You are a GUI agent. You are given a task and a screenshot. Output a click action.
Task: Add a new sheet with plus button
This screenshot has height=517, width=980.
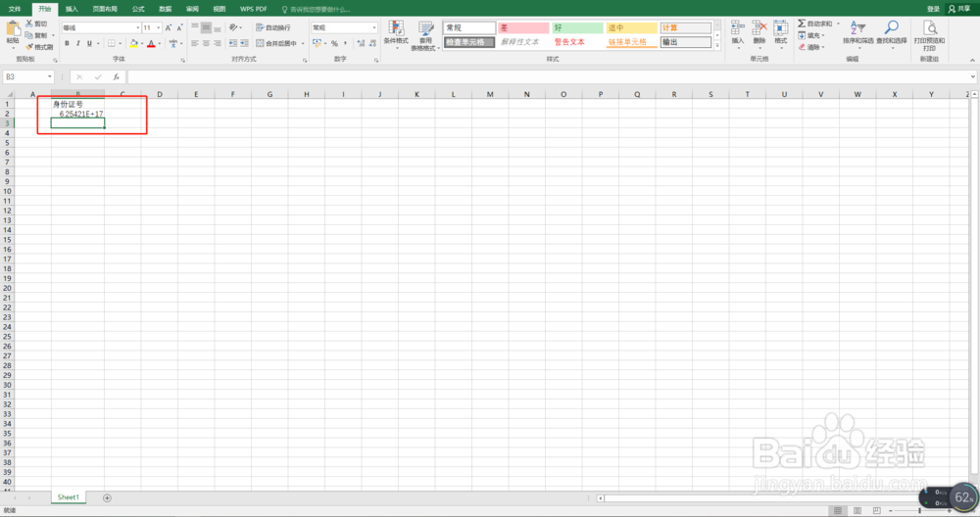pos(107,497)
